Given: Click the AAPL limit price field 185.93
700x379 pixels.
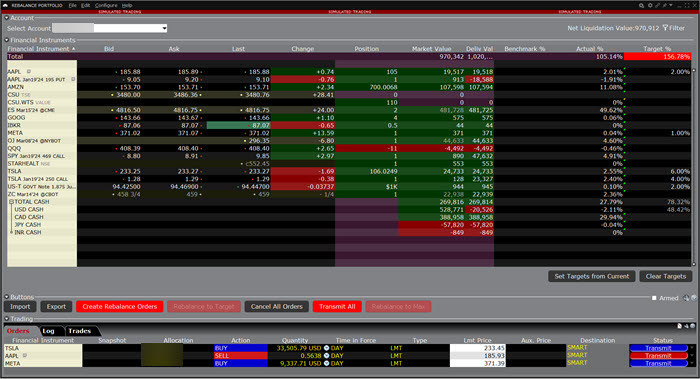Looking at the screenshot, I should pyautogui.click(x=478, y=356).
